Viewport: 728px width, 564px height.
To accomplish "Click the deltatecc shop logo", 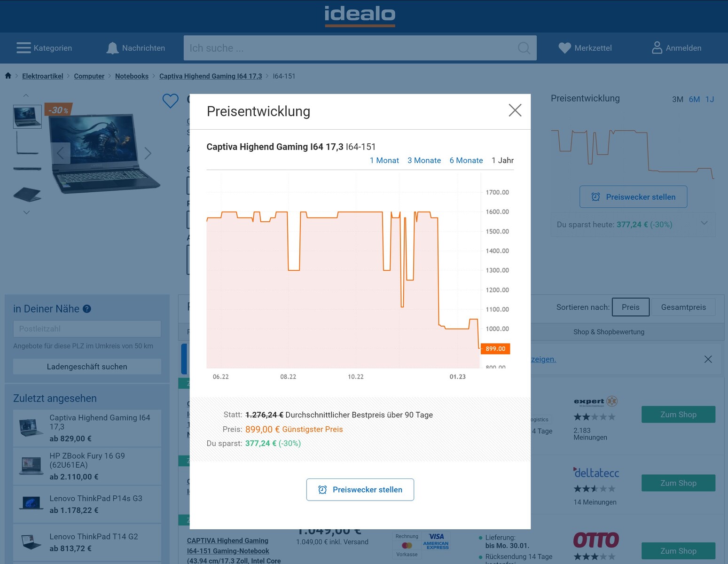I will [596, 473].
